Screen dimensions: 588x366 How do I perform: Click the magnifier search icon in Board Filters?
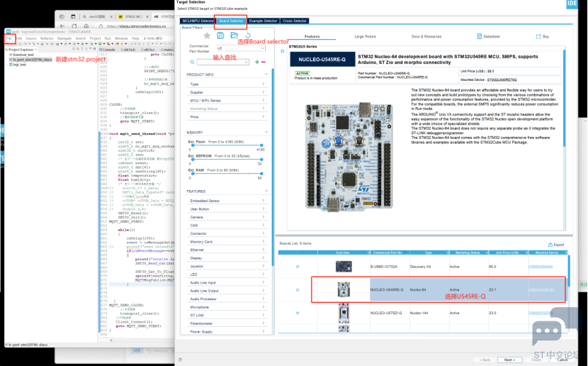192,62
